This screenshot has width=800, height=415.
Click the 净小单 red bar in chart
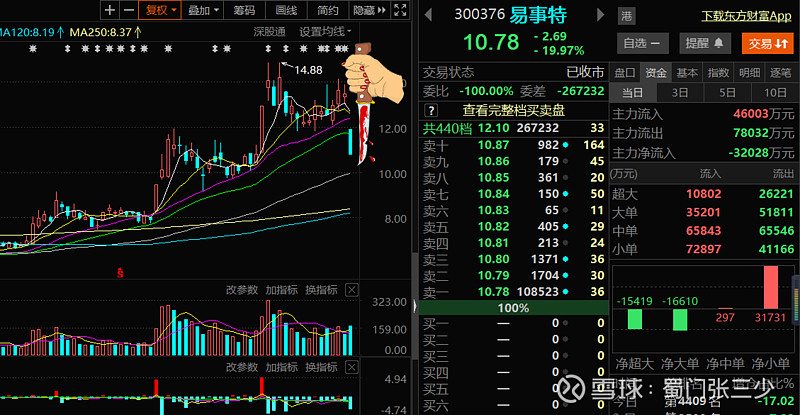770,287
